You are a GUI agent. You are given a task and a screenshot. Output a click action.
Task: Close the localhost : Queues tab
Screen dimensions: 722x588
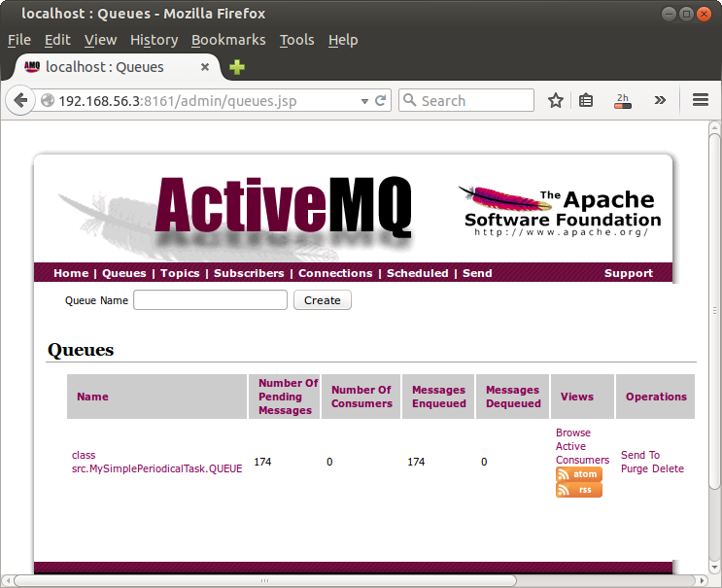pyautogui.click(x=205, y=67)
